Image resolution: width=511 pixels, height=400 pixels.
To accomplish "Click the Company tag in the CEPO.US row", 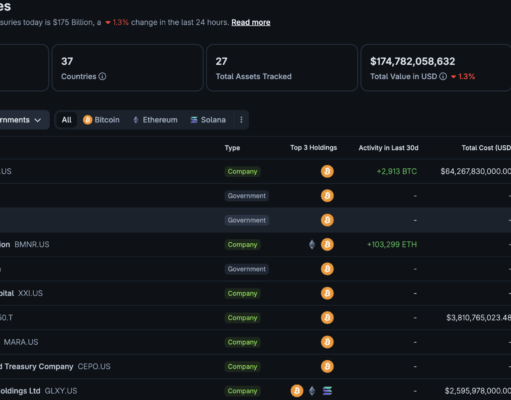I will pyautogui.click(x=242, y=366).
